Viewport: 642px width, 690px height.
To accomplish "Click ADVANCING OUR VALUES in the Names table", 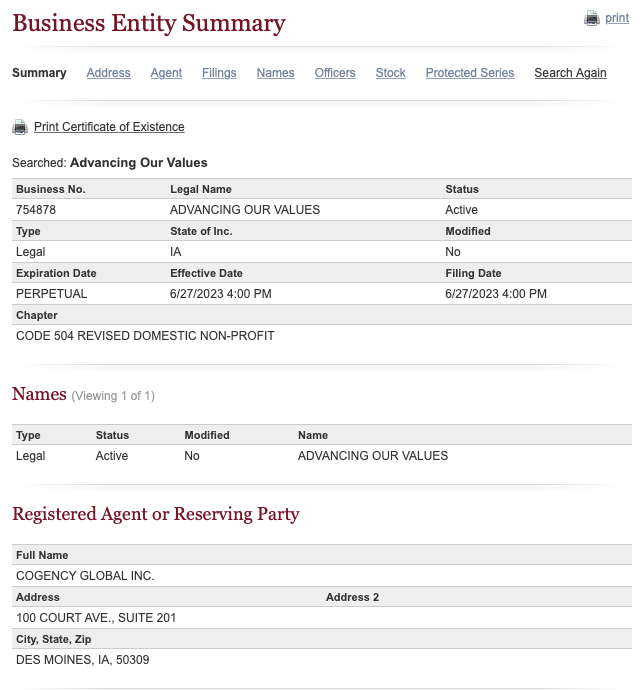I will (373, 456).
